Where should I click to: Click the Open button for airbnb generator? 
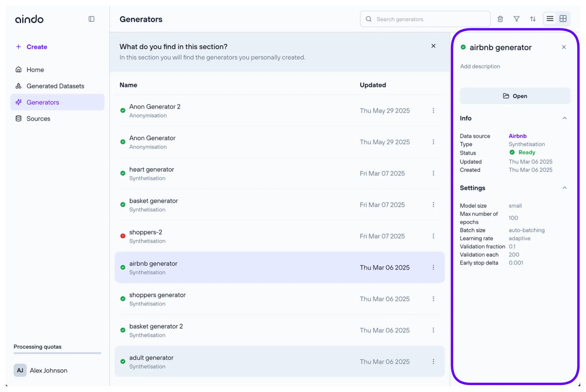pos(515,96)
